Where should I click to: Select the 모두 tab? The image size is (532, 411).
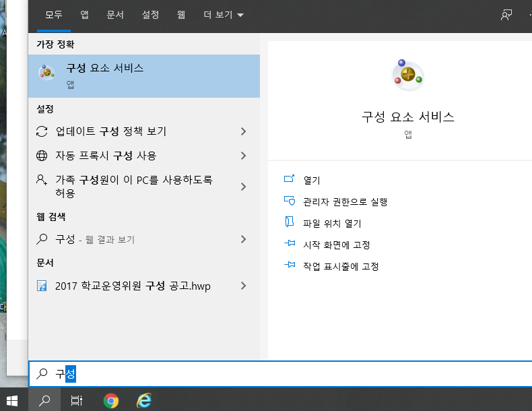coord(54,15)
